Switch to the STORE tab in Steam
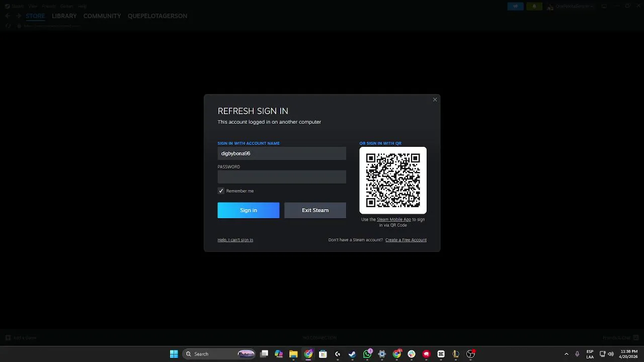The height and width of the screenshot is (362, 644). tap(35, 16)
